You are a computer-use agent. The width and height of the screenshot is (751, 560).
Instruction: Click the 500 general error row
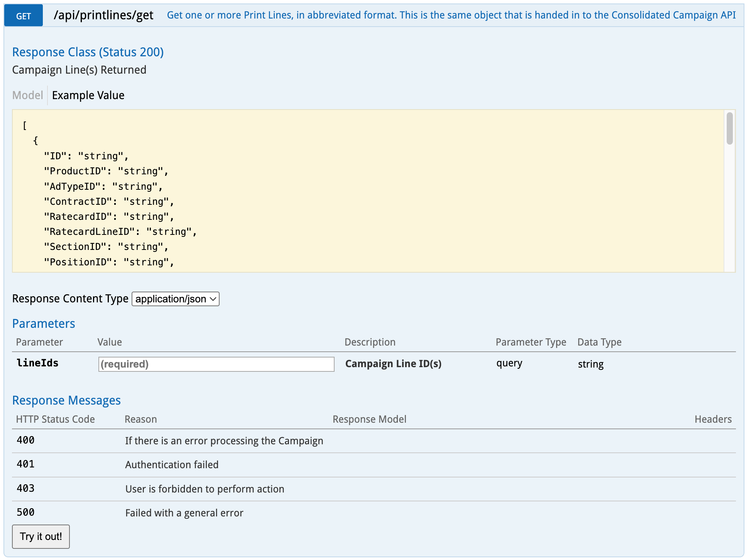pyautogui.click(x=184, y=513)
